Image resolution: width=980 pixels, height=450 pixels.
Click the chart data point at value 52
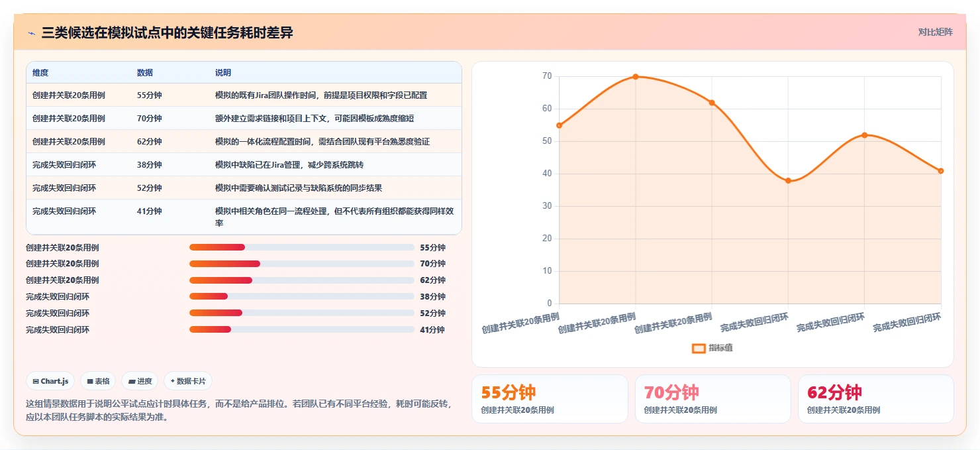(x=865, y=135)
